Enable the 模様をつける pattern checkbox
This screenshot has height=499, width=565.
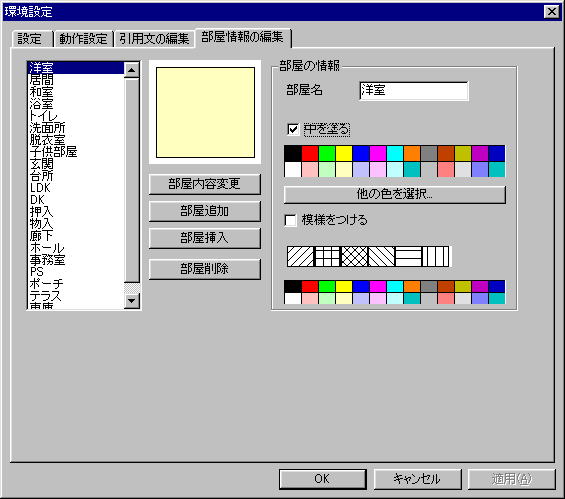(x=290, y=220)
